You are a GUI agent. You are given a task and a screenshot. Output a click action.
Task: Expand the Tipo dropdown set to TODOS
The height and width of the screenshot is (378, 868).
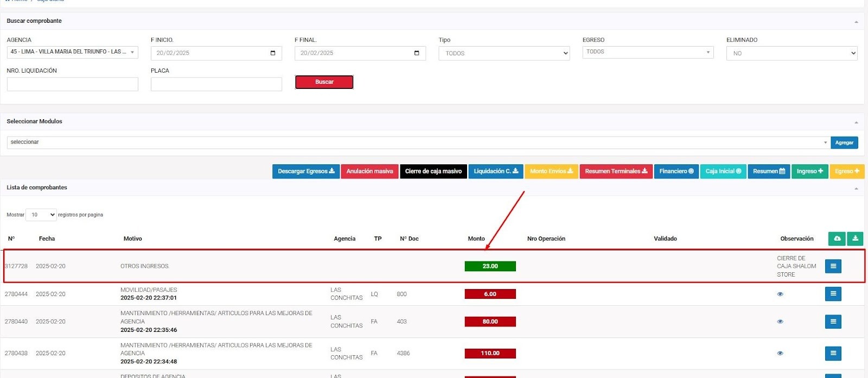point(504,53)
